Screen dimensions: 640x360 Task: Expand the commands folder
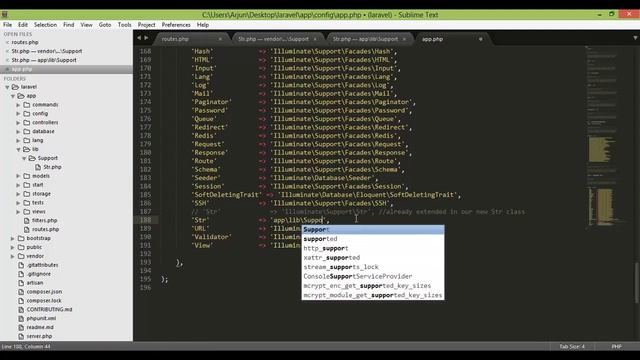point(18,105)
